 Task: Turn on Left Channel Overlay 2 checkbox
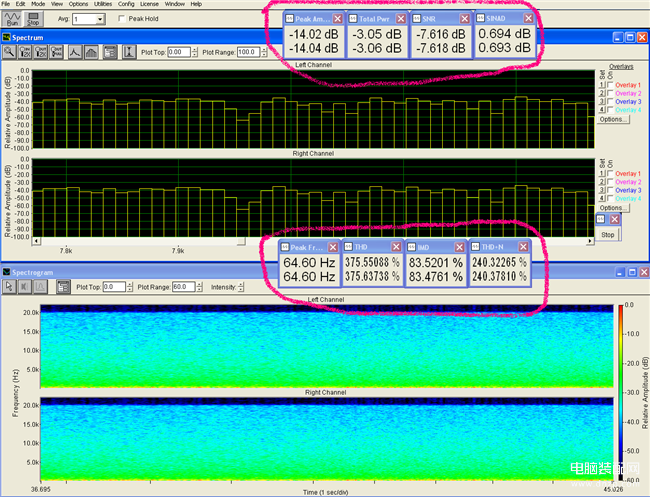coord(610,93)
